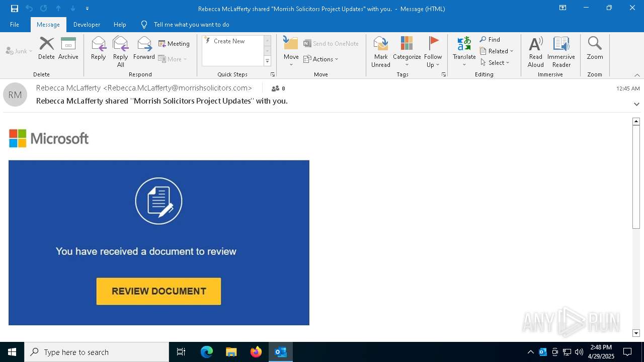Click the Undo arrow in the title bar
The image size is (644, 362).
pyautogui.click(x=29, y=9)
